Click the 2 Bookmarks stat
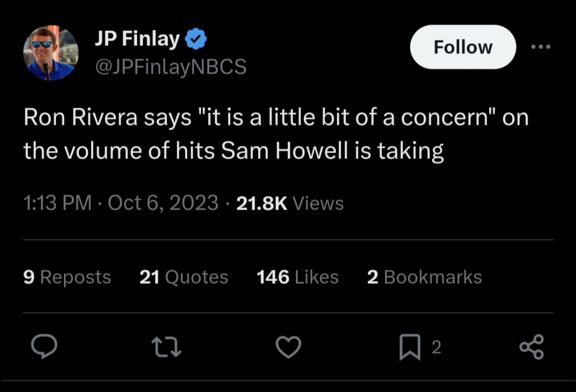Image resolution: width=576 pixels, height=392 pixels. [424, 277]
